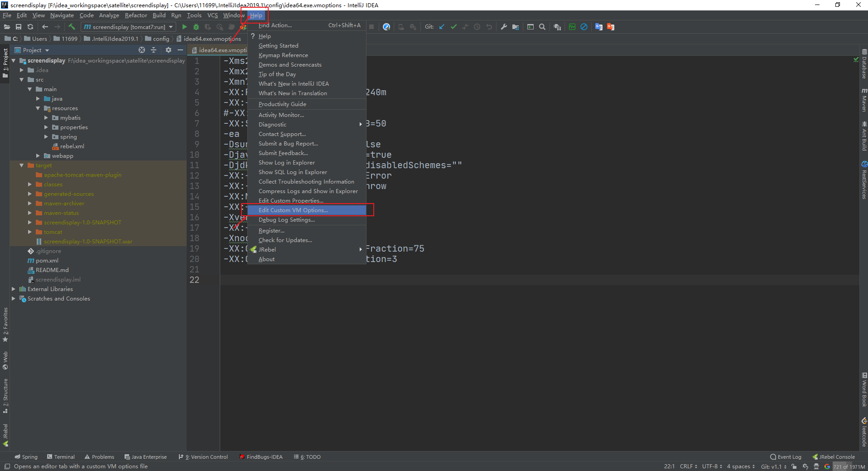This screenshot has width=868, height=471.
Task: Click the Google icon in status bar
Action: point(827,466)
